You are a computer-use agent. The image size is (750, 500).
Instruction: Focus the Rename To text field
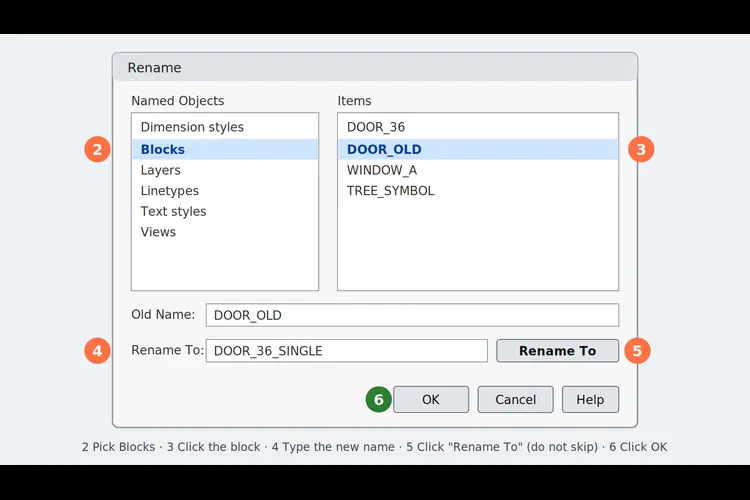point(347,351)
